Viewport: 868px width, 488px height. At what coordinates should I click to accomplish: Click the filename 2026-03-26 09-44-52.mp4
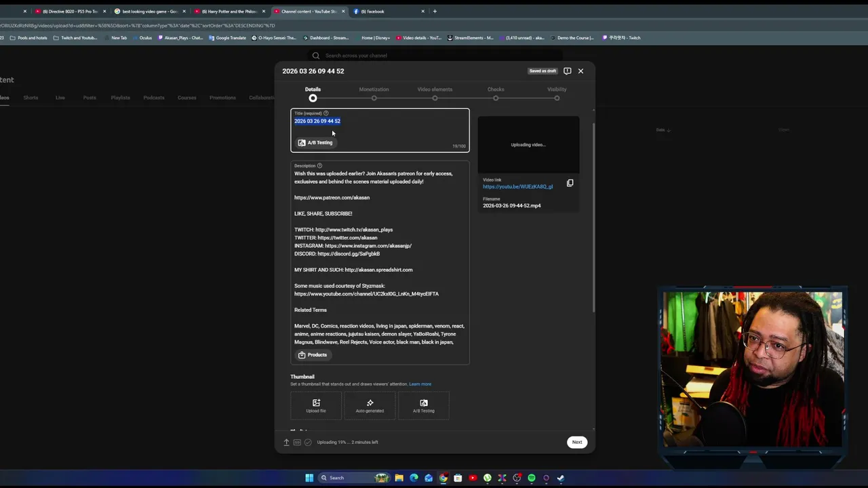pos(512,205)
